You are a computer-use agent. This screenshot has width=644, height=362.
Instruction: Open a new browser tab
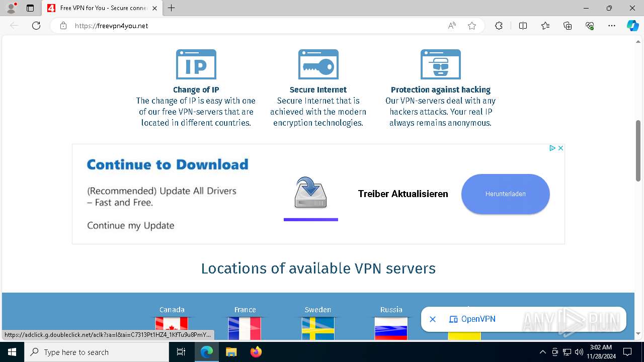(171, 8)
